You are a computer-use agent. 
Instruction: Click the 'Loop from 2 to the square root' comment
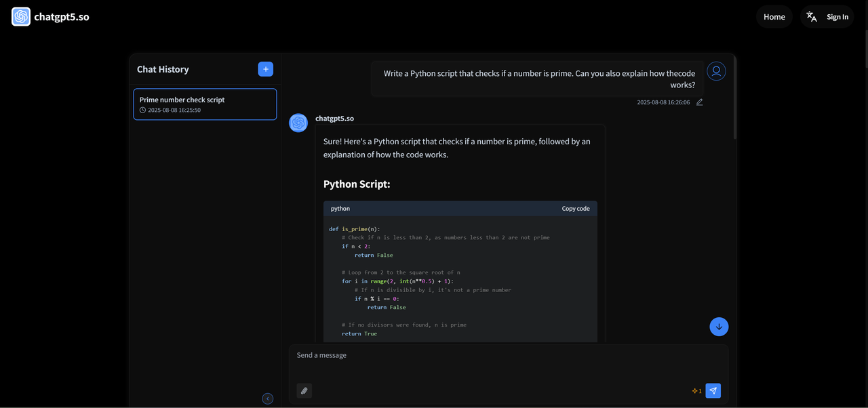[x=401, y=272]
